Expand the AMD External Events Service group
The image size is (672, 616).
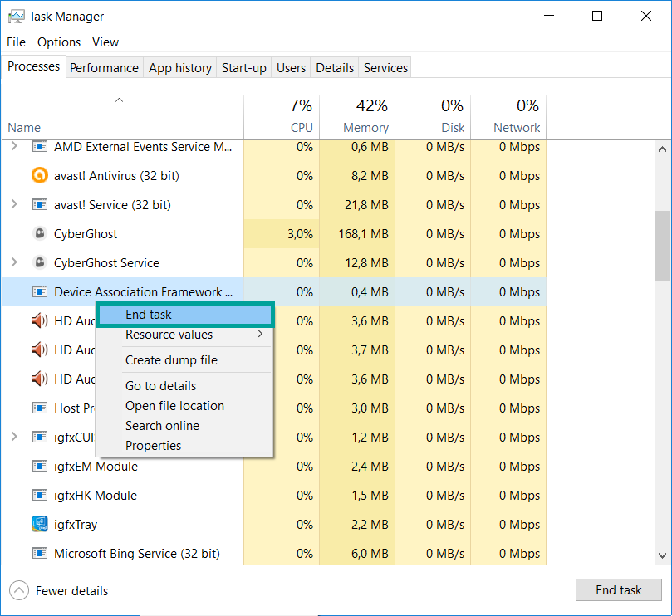14,147
